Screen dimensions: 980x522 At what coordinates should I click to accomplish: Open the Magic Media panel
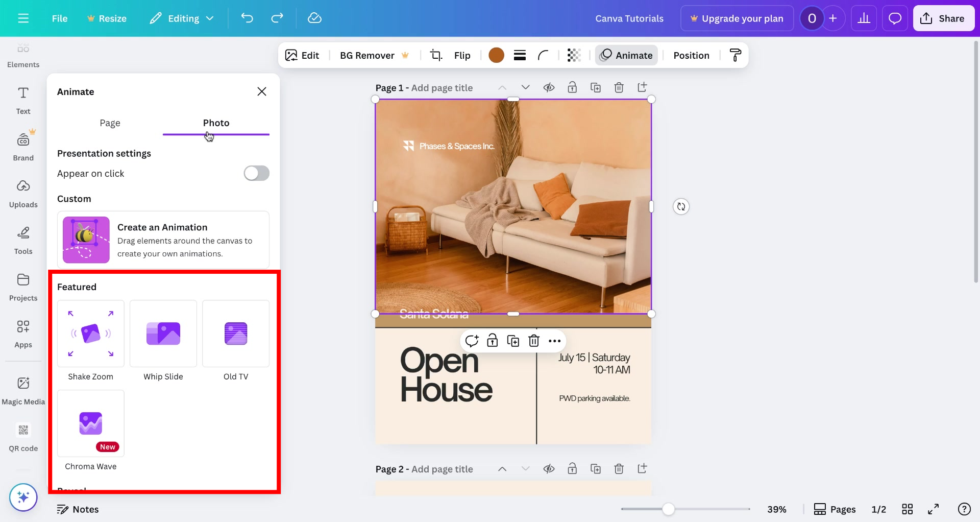(23, 388)
